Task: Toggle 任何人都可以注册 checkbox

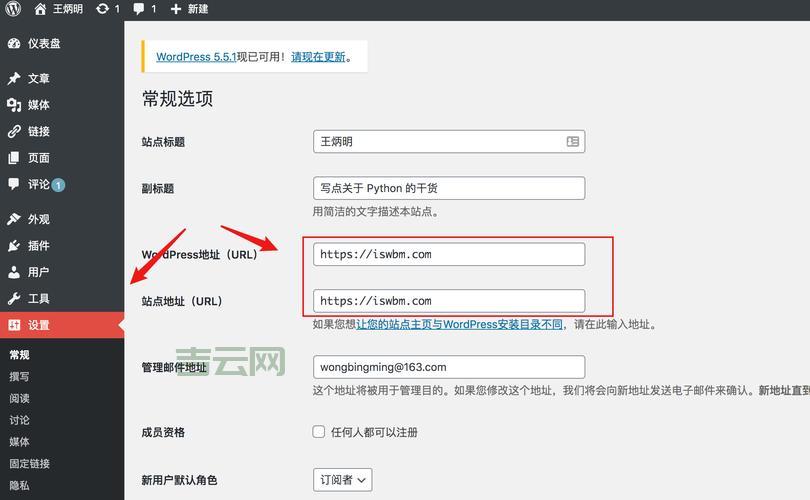Action: pos(319,432)
